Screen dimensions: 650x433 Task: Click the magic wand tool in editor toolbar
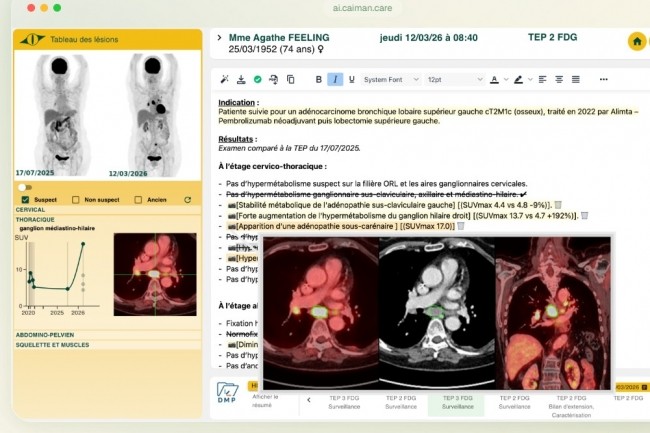(x=224, y=79)
